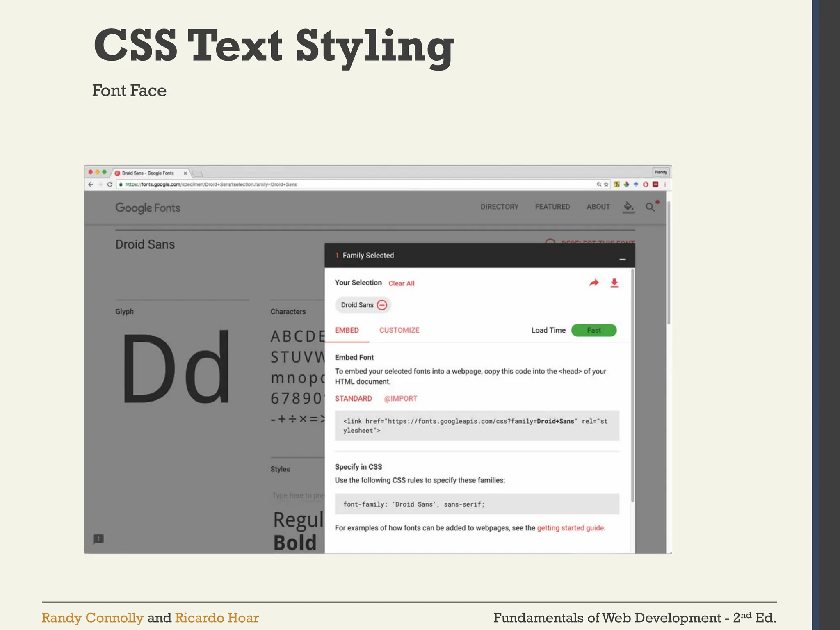The height and width of the screenshot is (630, 840).
Task: Remove Droid Sans from selection
Action: pos(382,305)
